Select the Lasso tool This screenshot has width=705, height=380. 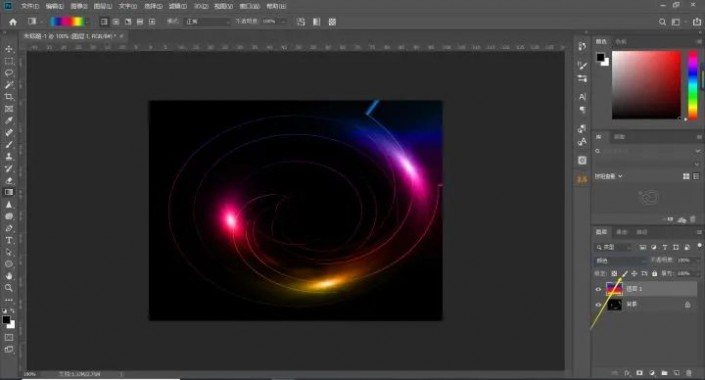pyautogui.click(x=9, y=73)
